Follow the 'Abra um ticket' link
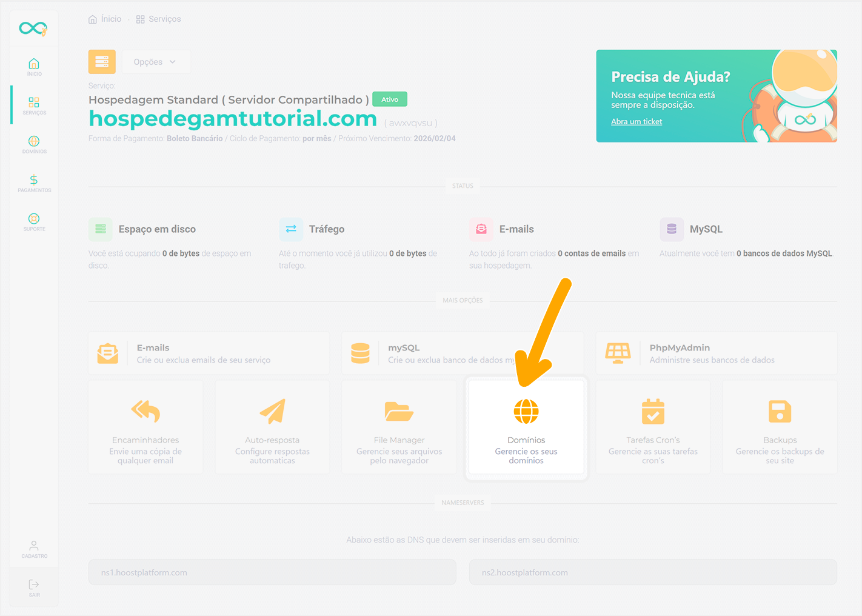862x616 pixels. (x=636, y=122)
